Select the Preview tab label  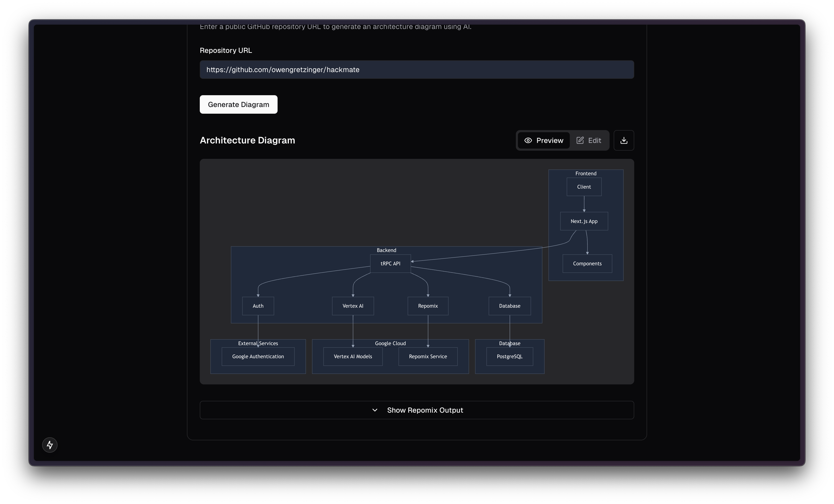(549, 140)
